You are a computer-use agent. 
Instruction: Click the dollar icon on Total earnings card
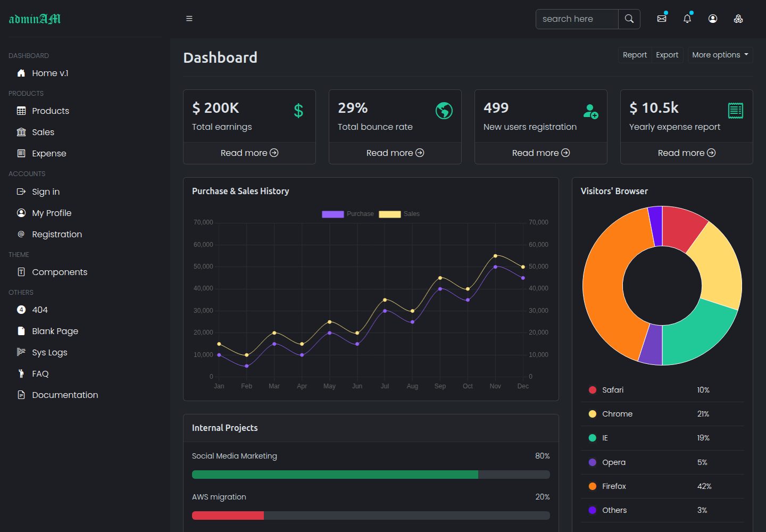(x=299, y=111)
